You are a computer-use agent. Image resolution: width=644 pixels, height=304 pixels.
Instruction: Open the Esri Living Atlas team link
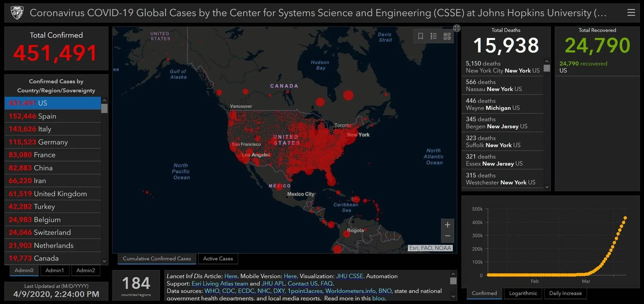[x=220, y=284]
